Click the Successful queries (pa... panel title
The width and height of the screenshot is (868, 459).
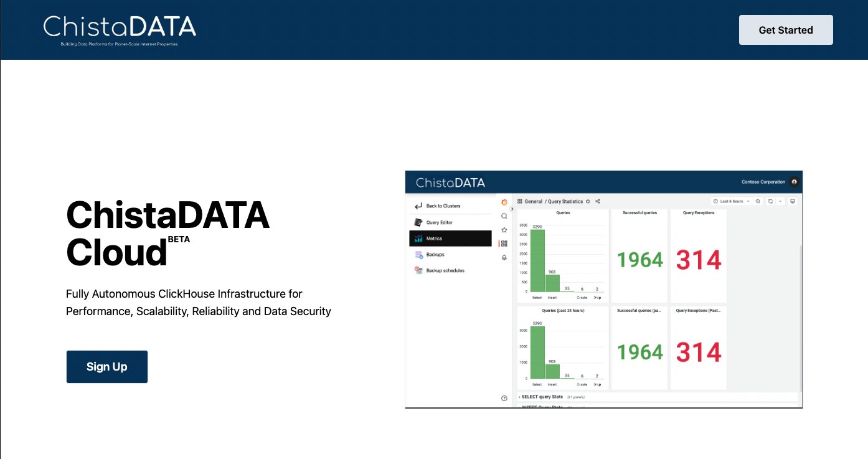coord(639,310)
